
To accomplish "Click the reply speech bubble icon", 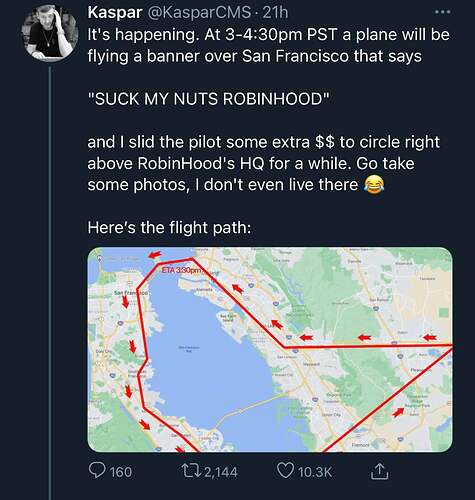I will [97, 471].
